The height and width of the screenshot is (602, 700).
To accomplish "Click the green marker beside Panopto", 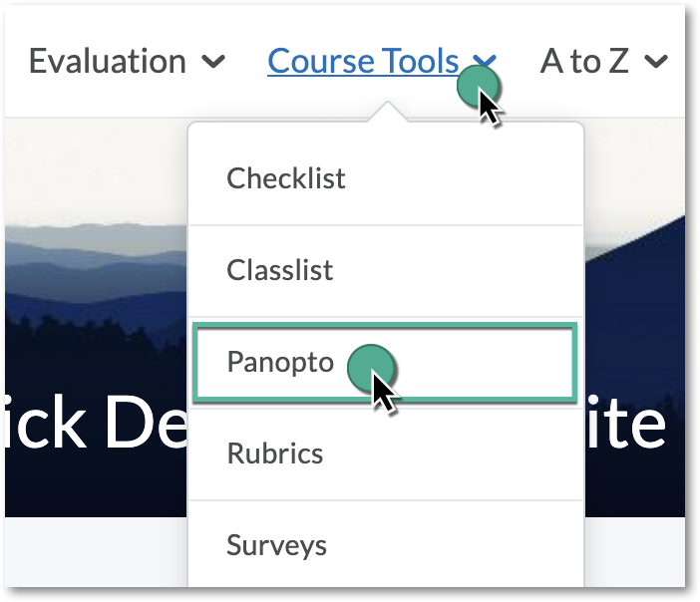I will coord(369,367).
